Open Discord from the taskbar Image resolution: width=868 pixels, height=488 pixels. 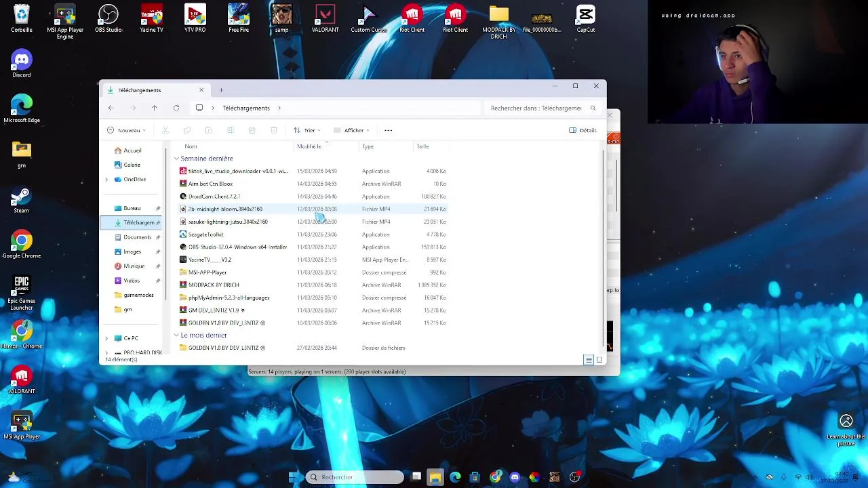point(515,477)
